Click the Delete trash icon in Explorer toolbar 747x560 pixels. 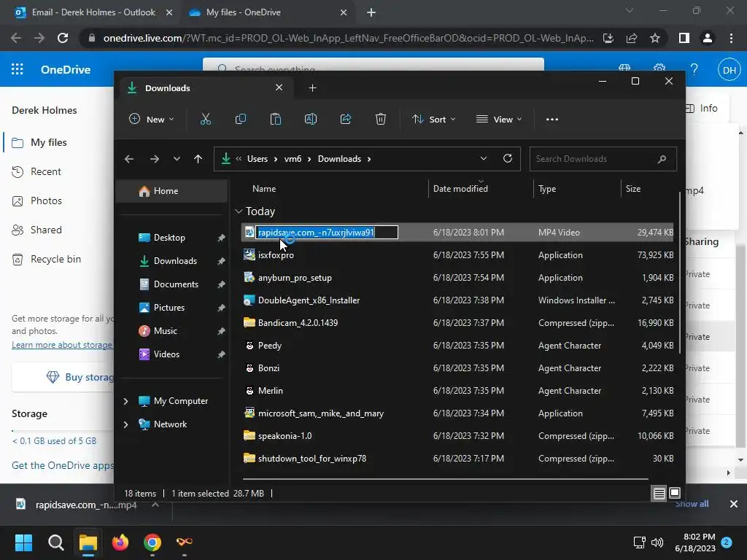click(x=380, y=119)
